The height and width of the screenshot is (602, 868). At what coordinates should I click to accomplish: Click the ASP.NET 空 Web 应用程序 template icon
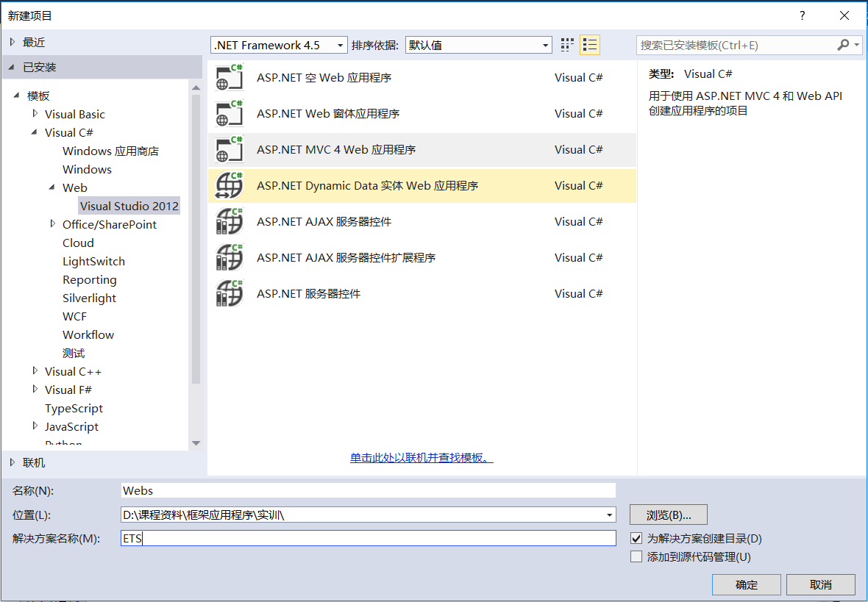point(230,77)
